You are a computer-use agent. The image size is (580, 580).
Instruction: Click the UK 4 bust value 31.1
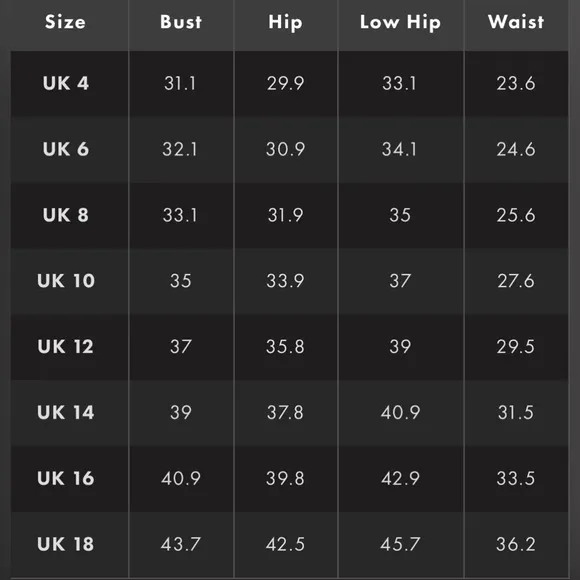pyautogui.click(x=180, y=83)
